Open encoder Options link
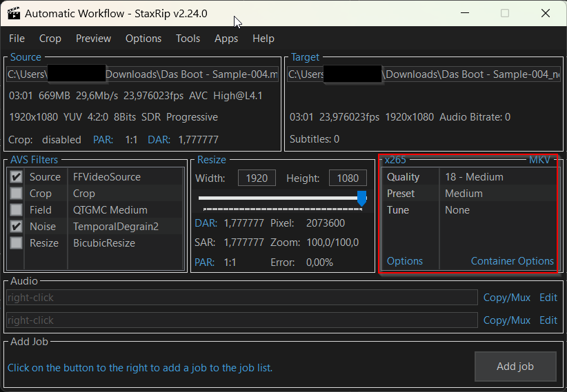This screenshot has width=567, height=392. click(405, 261)
